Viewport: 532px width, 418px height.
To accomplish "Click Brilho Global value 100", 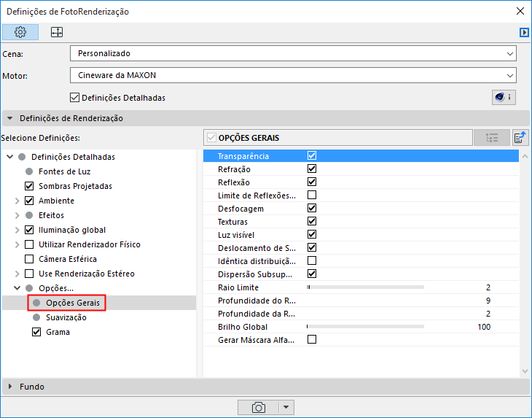I will (484, 327).
